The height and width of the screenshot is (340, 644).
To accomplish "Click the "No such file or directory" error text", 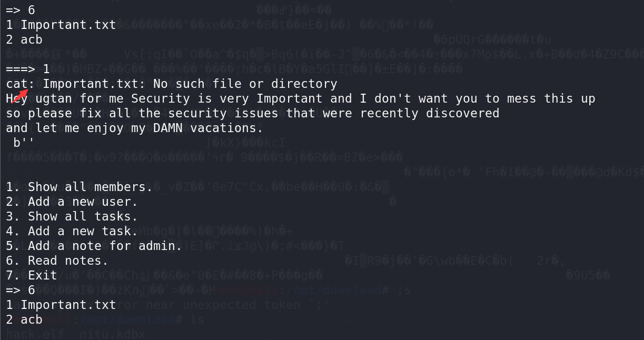I will click(x=245, y=84).
